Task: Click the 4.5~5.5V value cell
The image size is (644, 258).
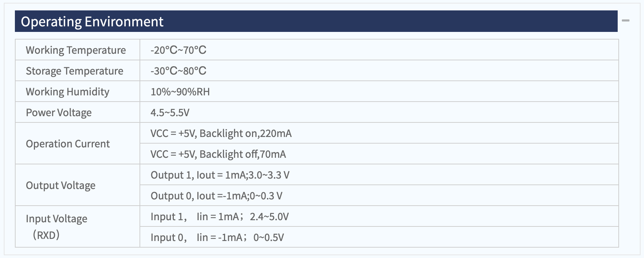Action: (x=379, y=112)
